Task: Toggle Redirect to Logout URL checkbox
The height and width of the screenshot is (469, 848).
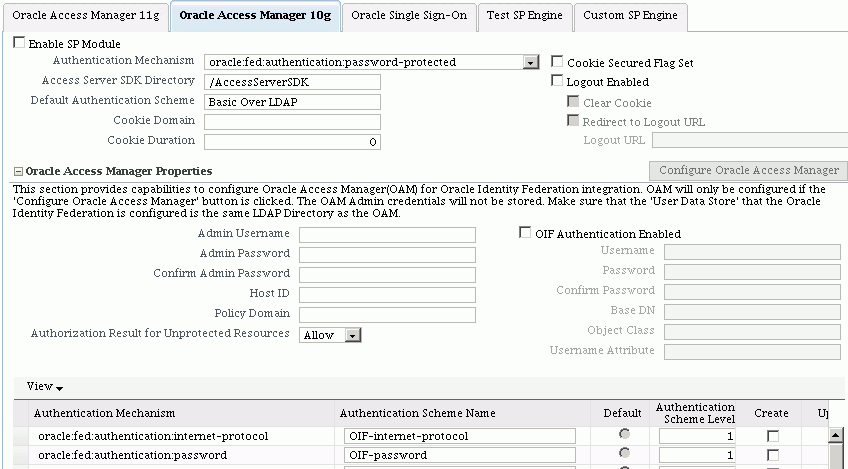Action: point(573,120)
